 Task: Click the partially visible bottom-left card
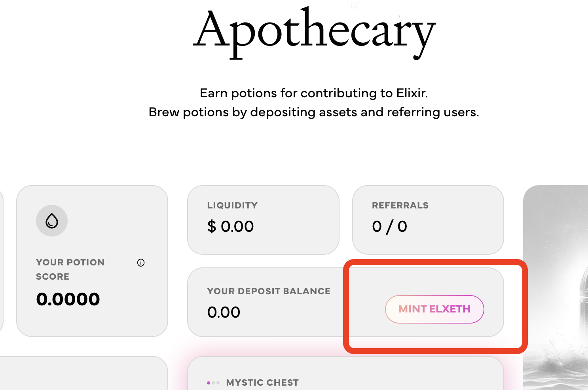(83, 374)
